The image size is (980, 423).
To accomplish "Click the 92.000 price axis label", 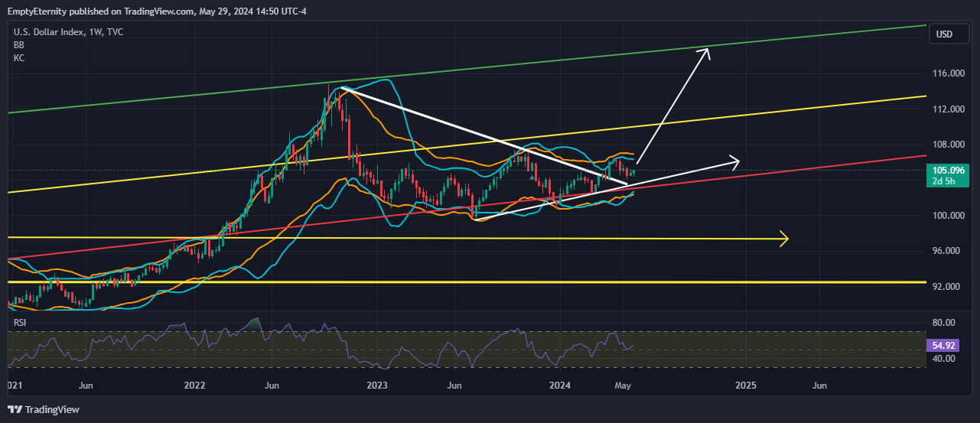I will (947, 287).
